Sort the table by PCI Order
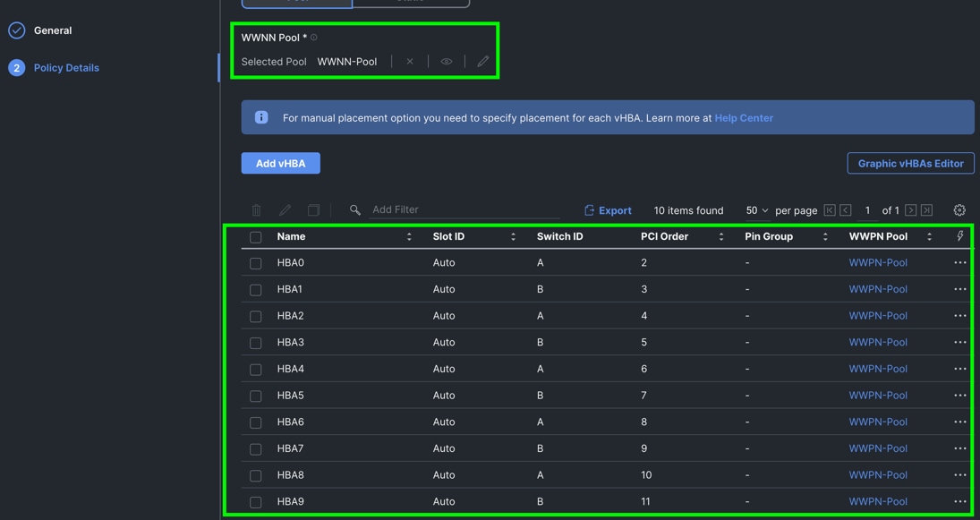Image resolution: width=980 pixels, height=520 pixels. tap(720, 237)
